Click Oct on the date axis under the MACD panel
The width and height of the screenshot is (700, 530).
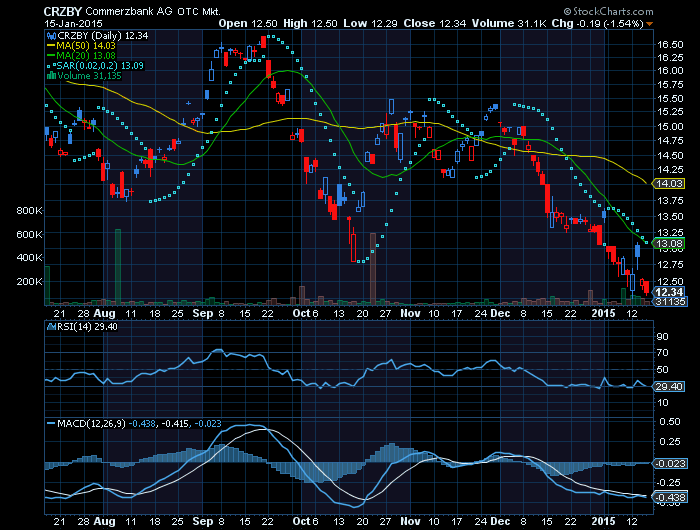click(x=301, y=521)
